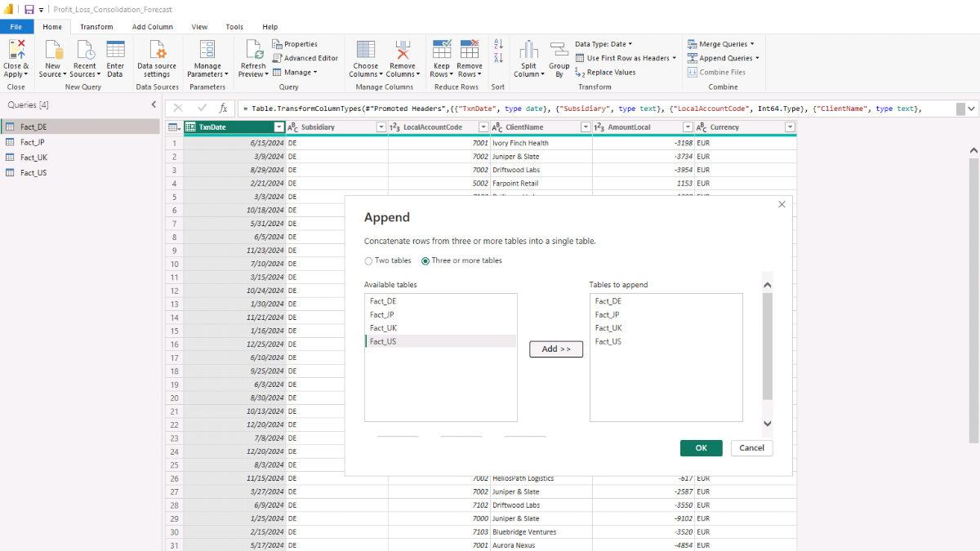Select Fact_UK in the Queries pane
The height and width of the screenshot is (551, 980).
[33, 158]
